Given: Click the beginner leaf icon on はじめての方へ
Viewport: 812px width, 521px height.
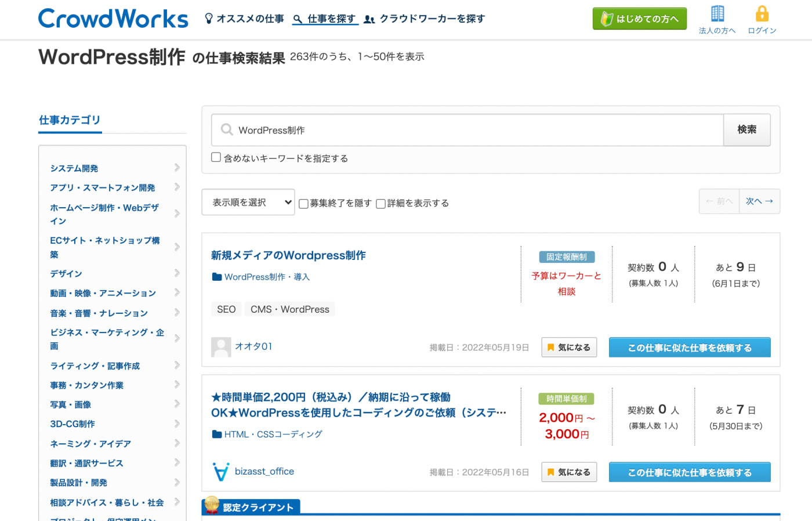Looking at the screenshot, I should coord(607,19).
